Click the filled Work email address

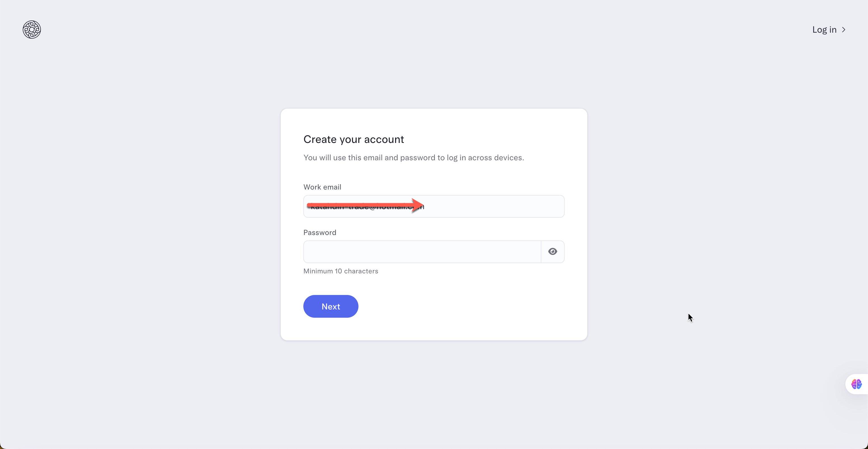434,206
